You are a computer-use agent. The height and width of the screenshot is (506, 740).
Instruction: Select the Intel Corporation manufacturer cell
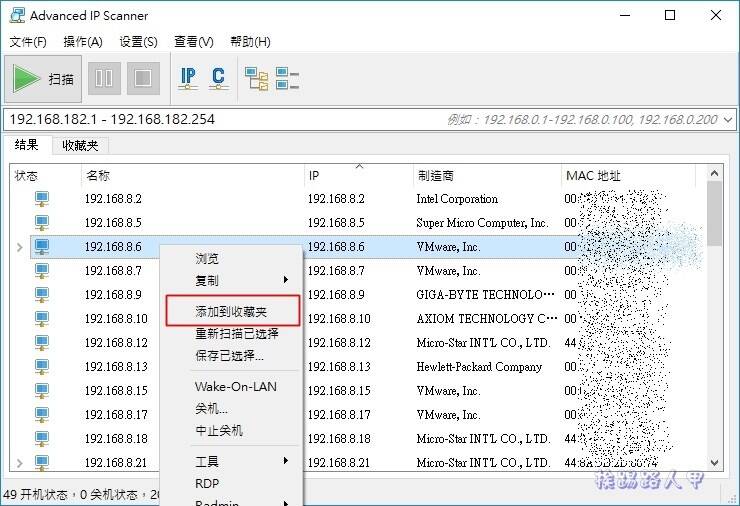457,199
